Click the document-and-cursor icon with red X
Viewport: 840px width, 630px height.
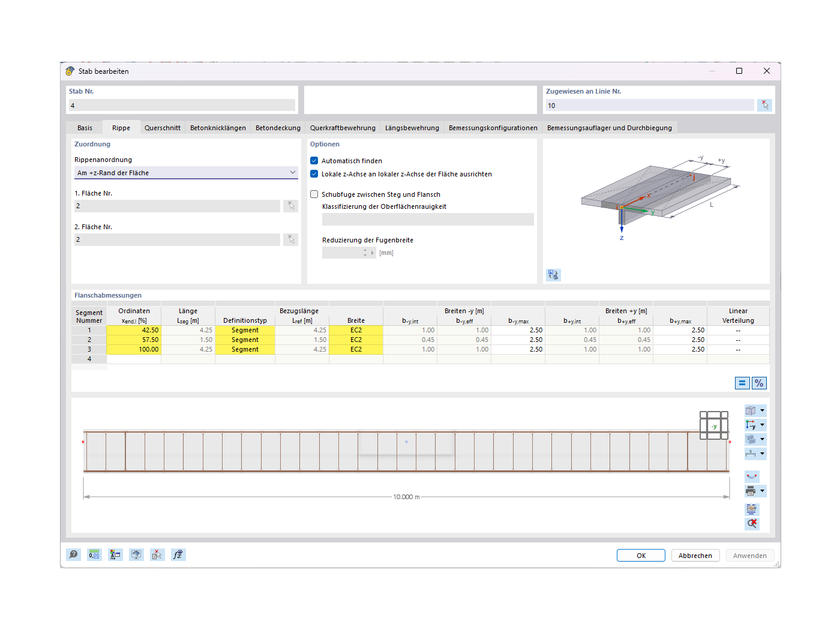157,555
